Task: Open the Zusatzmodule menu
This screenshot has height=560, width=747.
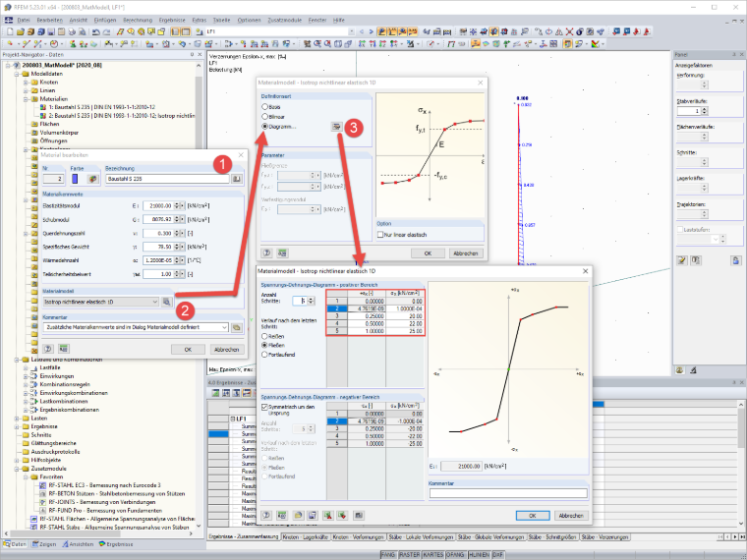Action: click(x=284, y=20)
